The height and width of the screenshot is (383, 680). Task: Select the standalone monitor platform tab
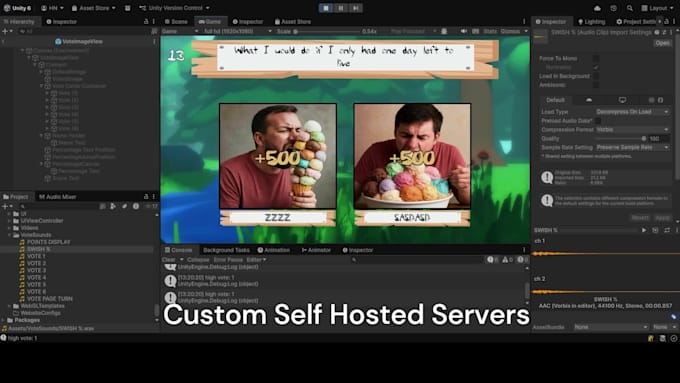[x=622, y=100]
